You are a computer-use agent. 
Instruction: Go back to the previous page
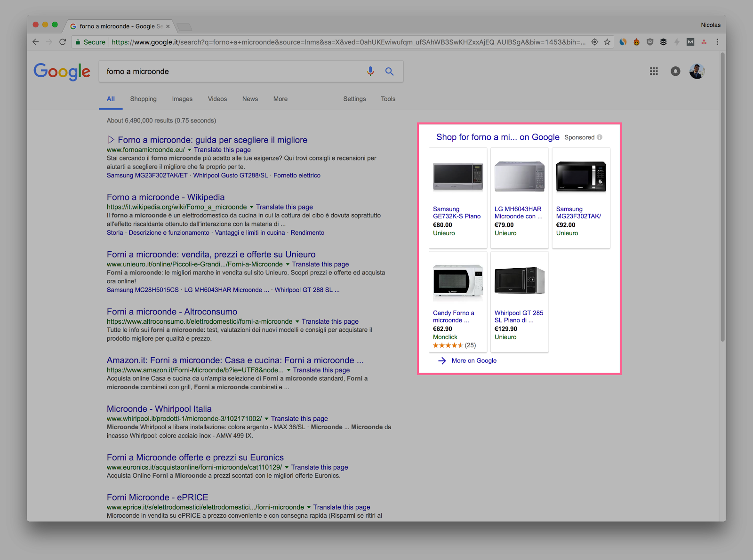(x=36, y=42)
